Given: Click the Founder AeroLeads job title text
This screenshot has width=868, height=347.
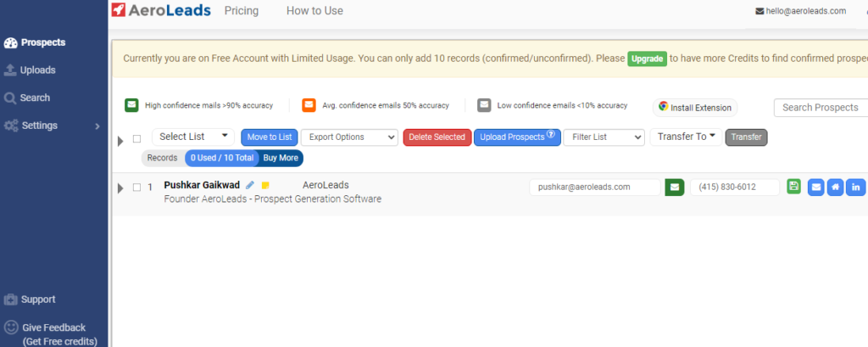Looking at the screenshot, I should [273, 199].
